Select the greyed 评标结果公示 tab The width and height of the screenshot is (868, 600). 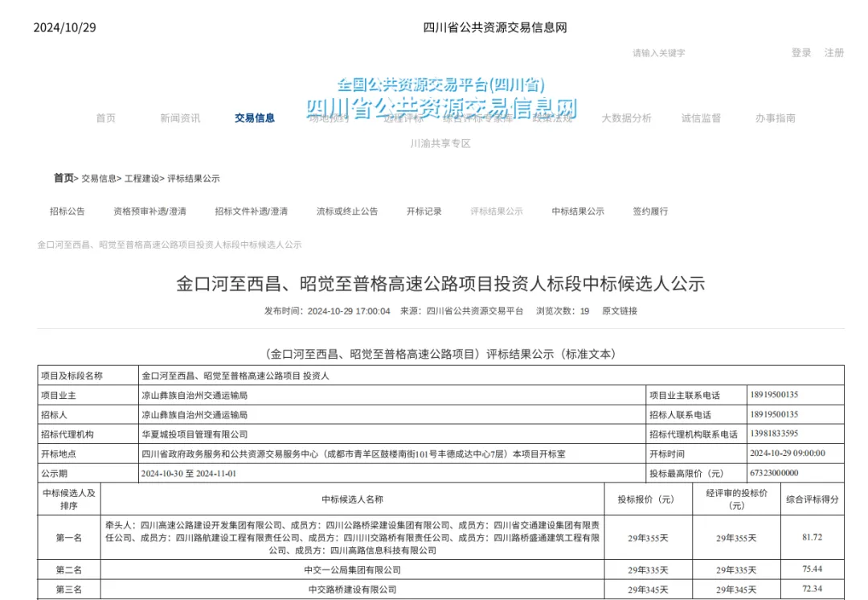[x=497, y=211]
